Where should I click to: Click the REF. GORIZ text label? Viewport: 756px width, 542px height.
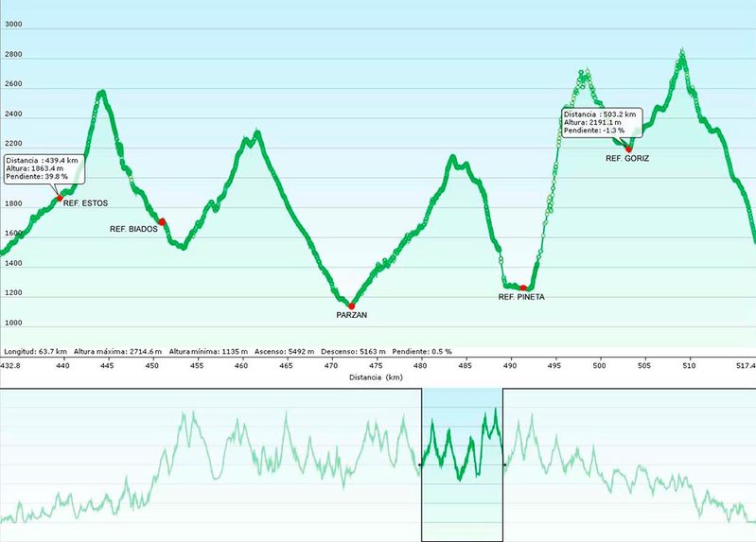pyautogui.click(x=627, y=159)
